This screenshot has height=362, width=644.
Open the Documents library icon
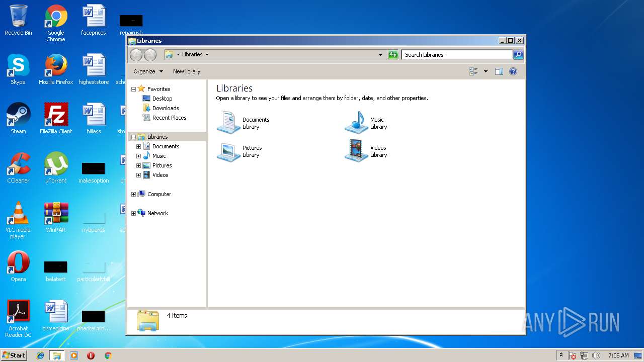click(x=229, y=123)
